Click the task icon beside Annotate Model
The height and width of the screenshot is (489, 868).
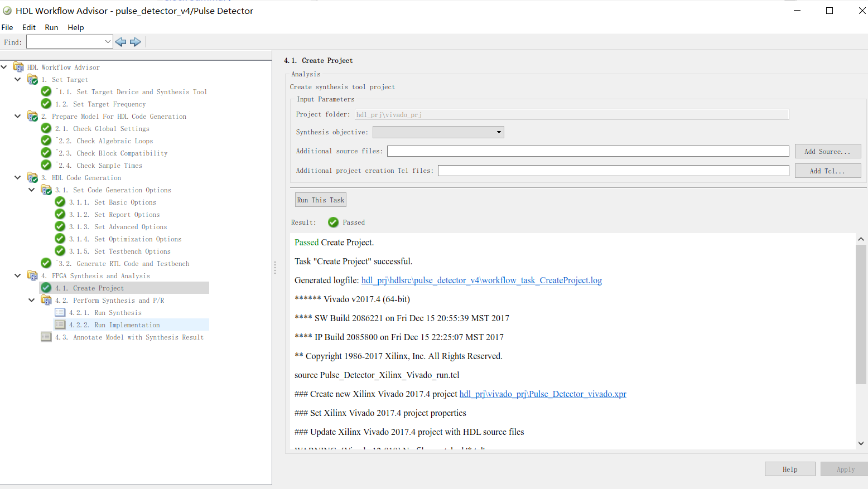[46, 337]
